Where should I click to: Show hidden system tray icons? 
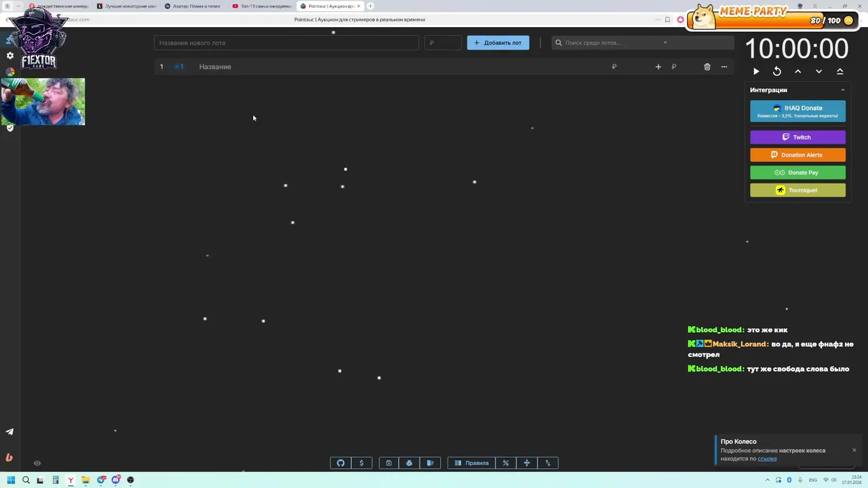768,480
